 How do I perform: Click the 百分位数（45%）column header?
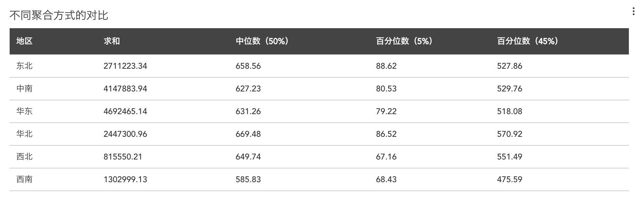pos(527,41)
